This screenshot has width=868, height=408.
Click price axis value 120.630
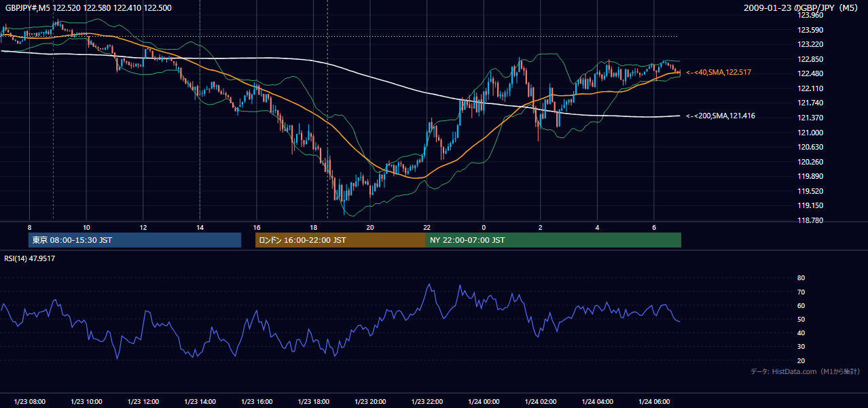pos(810,147)
